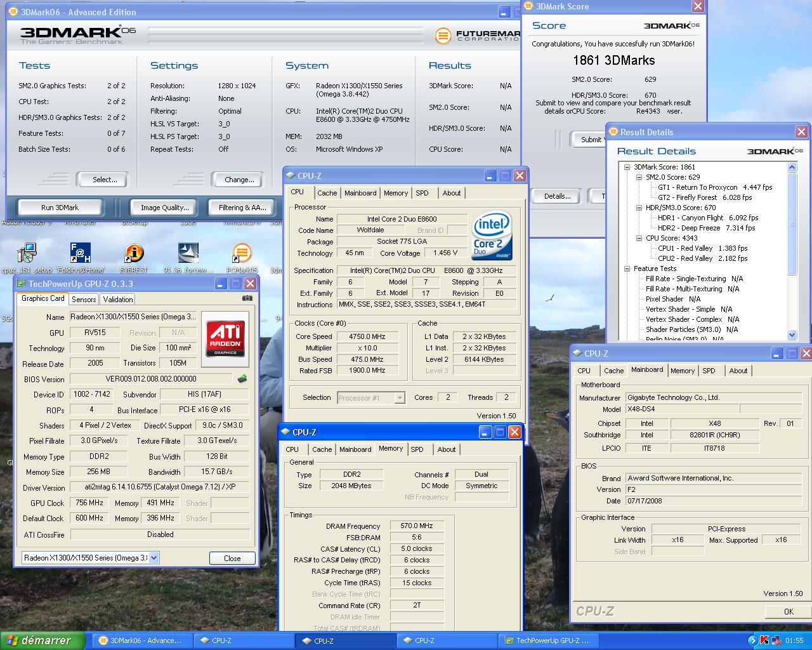Click the ATI Radeon logo in GPU-Z
This screenshot has width=812, height=650.
pyautogui.click(x=225, y=338)
